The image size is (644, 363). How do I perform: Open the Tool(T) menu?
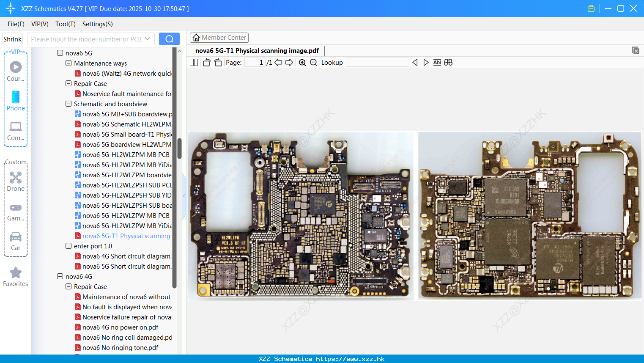(x=66, y=24)
